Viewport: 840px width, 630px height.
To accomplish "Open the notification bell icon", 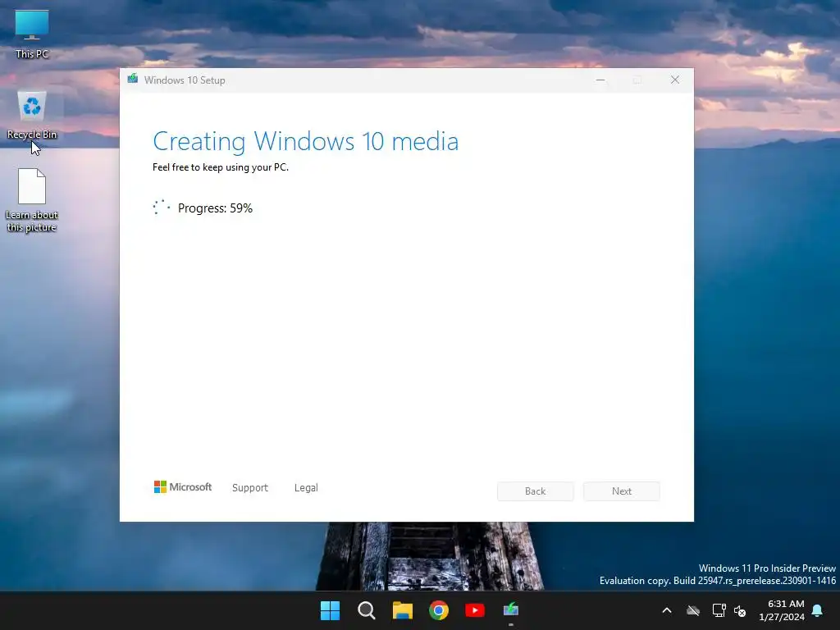I will coord(818,610).
